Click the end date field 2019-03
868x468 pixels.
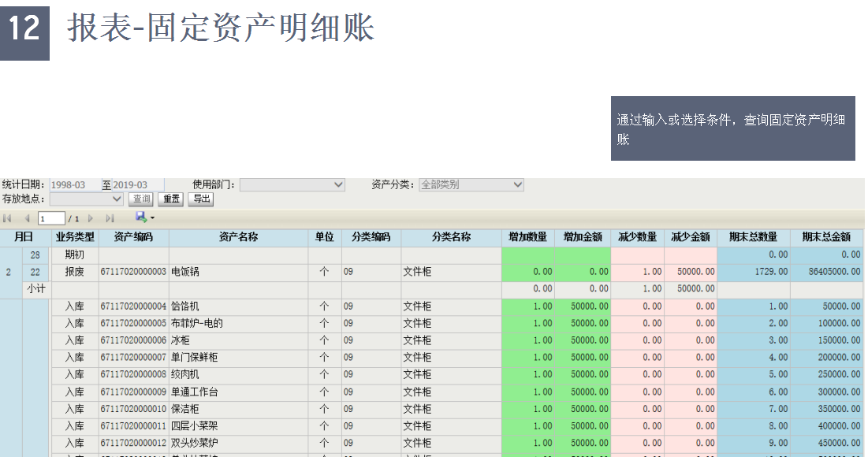click(x=140, y=185)
